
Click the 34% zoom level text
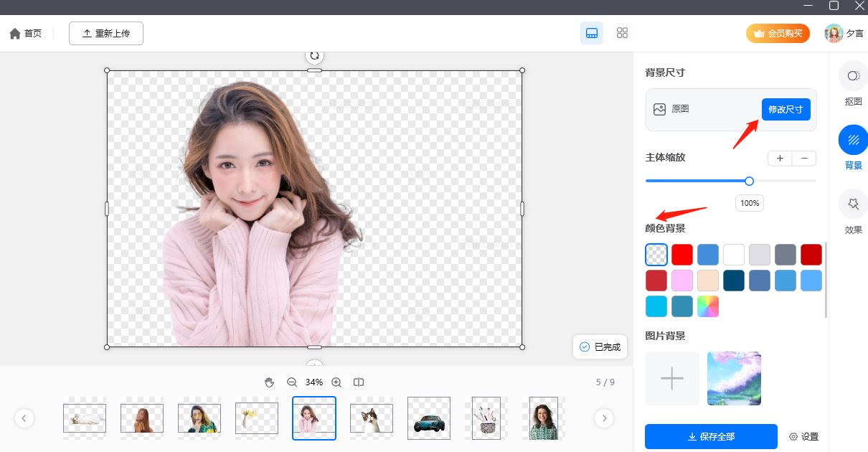point(314,382)
